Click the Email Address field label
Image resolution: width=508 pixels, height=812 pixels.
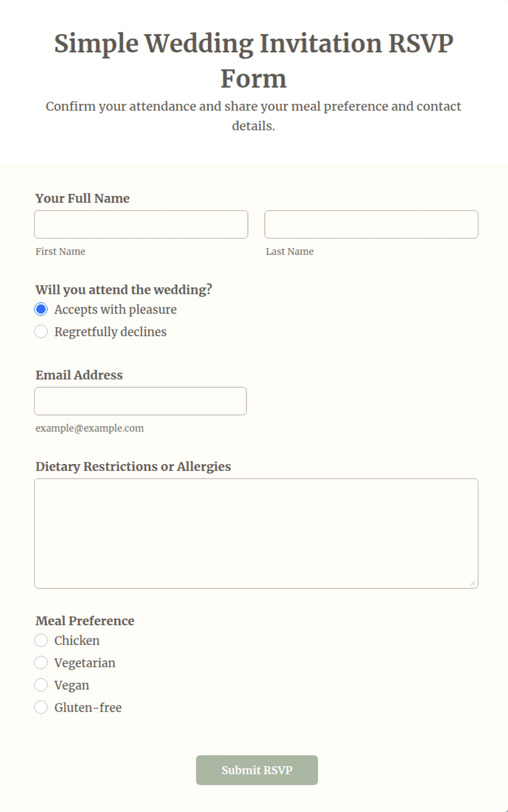pos(79,375)
